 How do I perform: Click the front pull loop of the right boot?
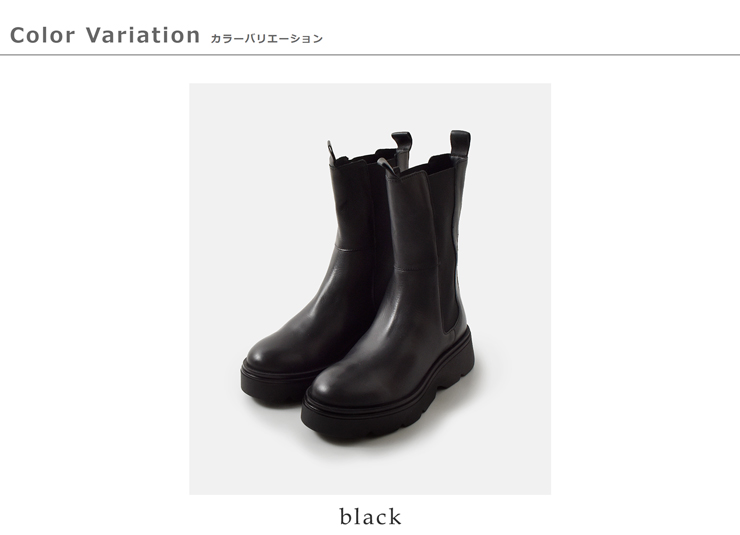[x=386, y=166]
